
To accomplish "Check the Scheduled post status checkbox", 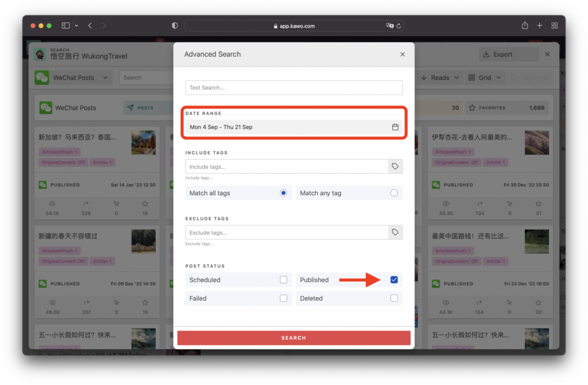I will [283, 280].
